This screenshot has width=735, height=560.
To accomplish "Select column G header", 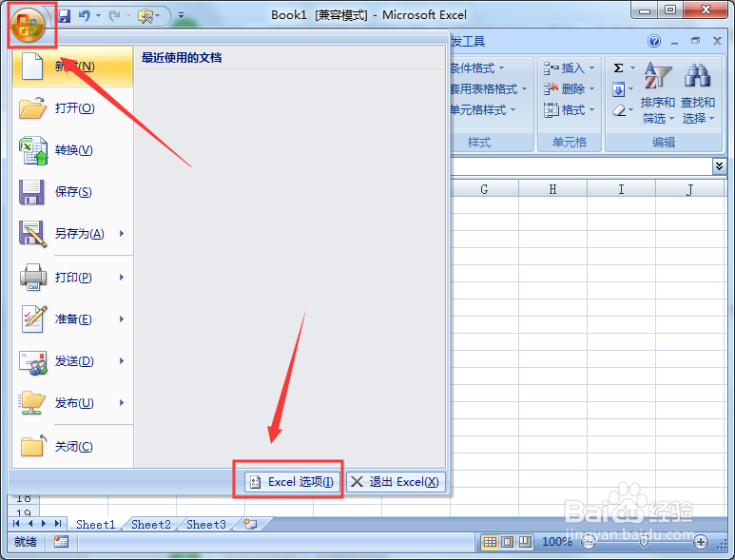I will point(484,189).
